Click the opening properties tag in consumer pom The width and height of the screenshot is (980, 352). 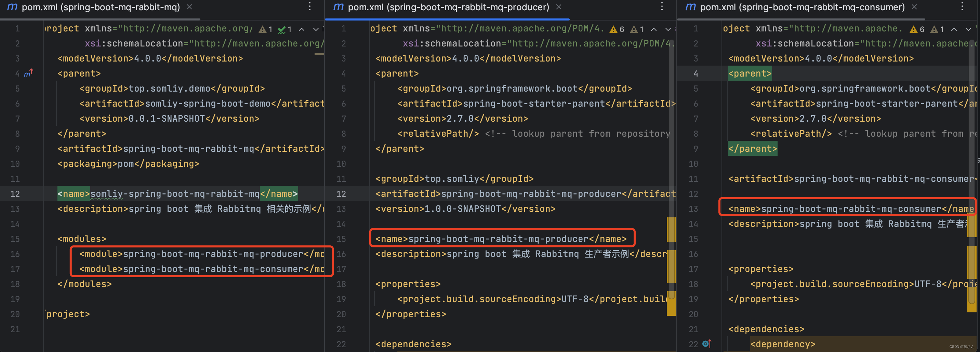tap(761, 269)
